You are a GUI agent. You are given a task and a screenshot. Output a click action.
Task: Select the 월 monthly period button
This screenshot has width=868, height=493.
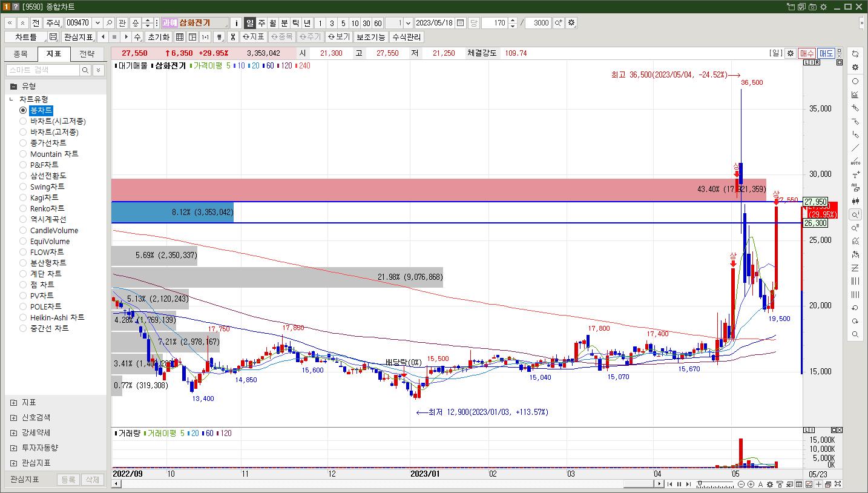click(273, 23)
